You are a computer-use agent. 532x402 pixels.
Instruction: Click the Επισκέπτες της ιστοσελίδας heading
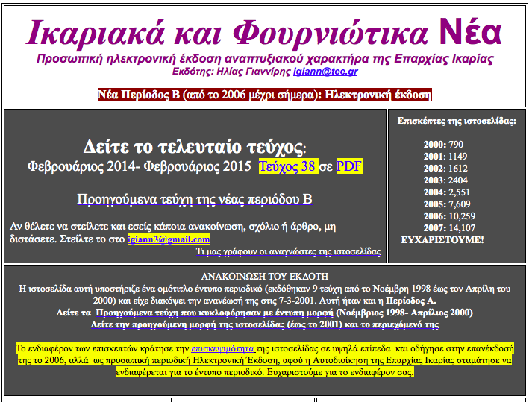click(x=457, y=121)
